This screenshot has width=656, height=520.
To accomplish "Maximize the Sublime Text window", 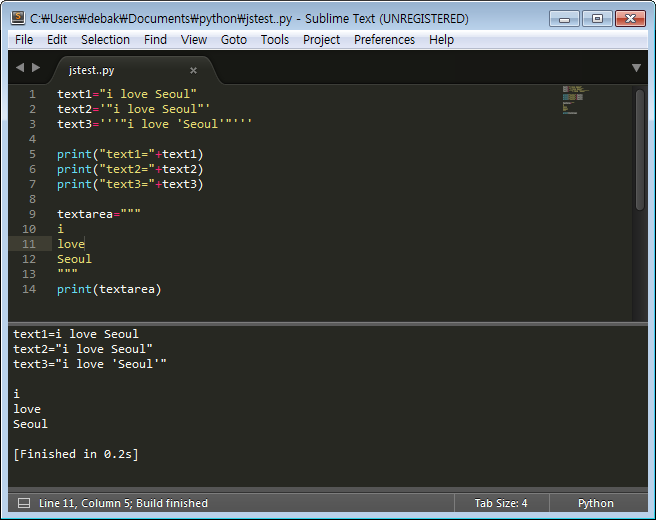I will click(597, 19).
